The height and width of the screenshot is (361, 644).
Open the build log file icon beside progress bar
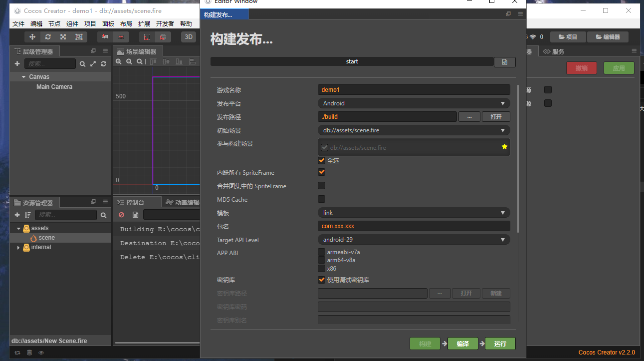click(x=505, y=62)
